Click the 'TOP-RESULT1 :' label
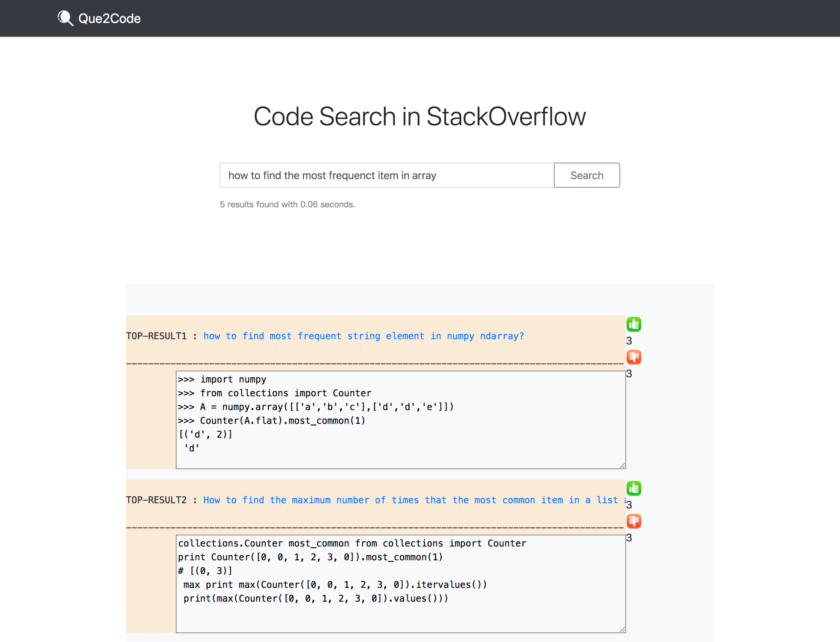Viewport: 840px width, 642px height. click(162, 336)
